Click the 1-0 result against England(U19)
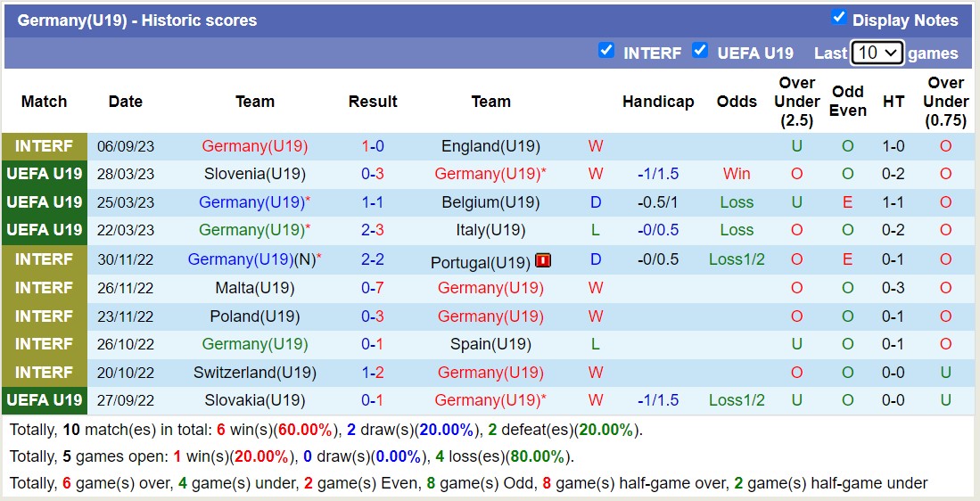The width and height of the screenshot is (980, 501). point(373,146)
